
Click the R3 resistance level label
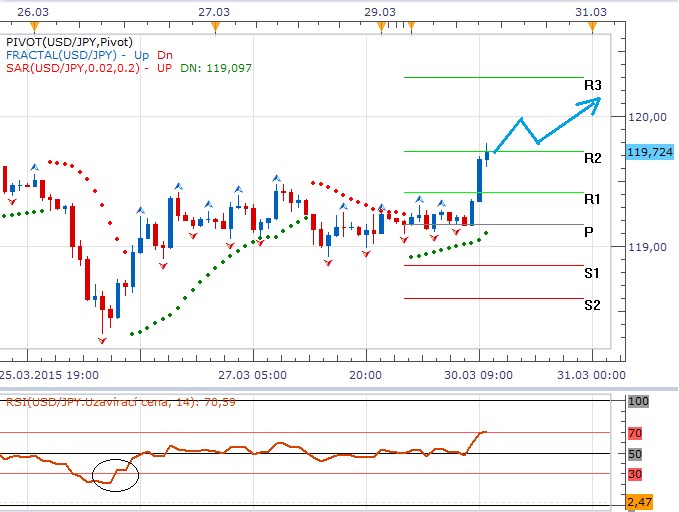592,86
